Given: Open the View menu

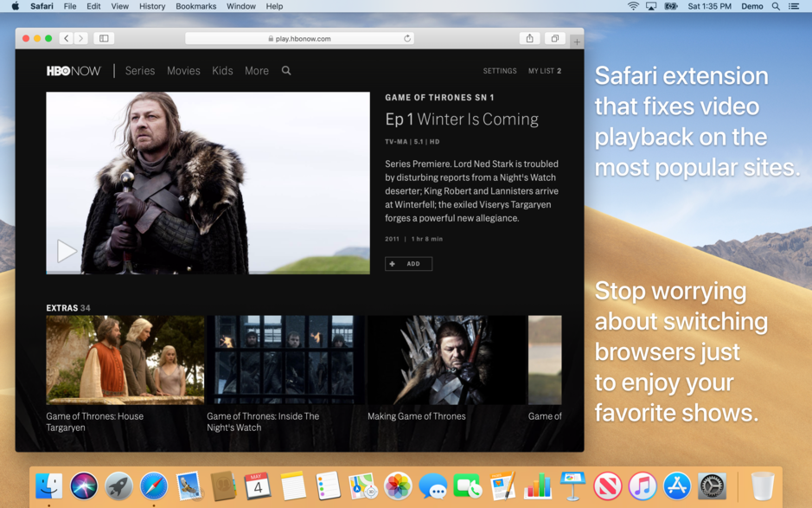Looking at the screenshot, I should [x=119, y=6].
